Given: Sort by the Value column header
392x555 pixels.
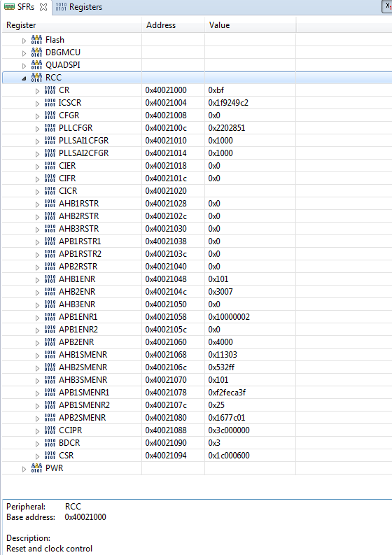Looking at the screenshot, I should coord(250,25).
